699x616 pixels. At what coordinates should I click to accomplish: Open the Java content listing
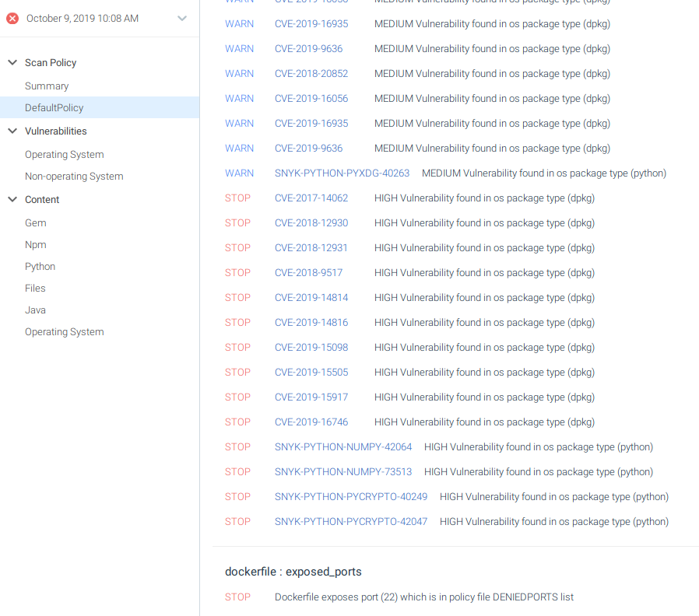coord(34,310)
